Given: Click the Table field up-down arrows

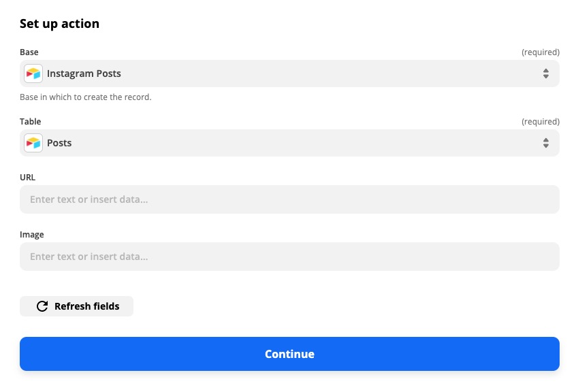Looking at the screenshot, I should pyautogui.click(x=545, y=143).
